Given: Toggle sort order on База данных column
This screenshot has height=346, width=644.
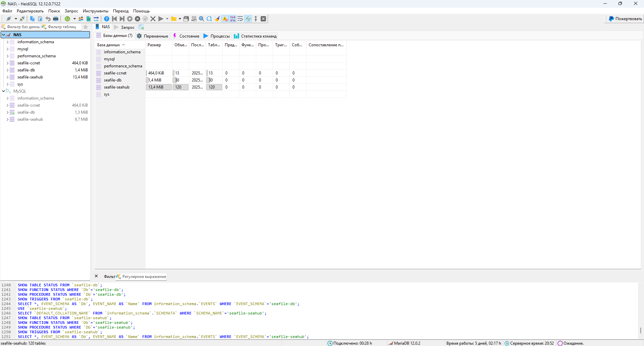Looking at the screenshot, I should [x=109, y=45].
